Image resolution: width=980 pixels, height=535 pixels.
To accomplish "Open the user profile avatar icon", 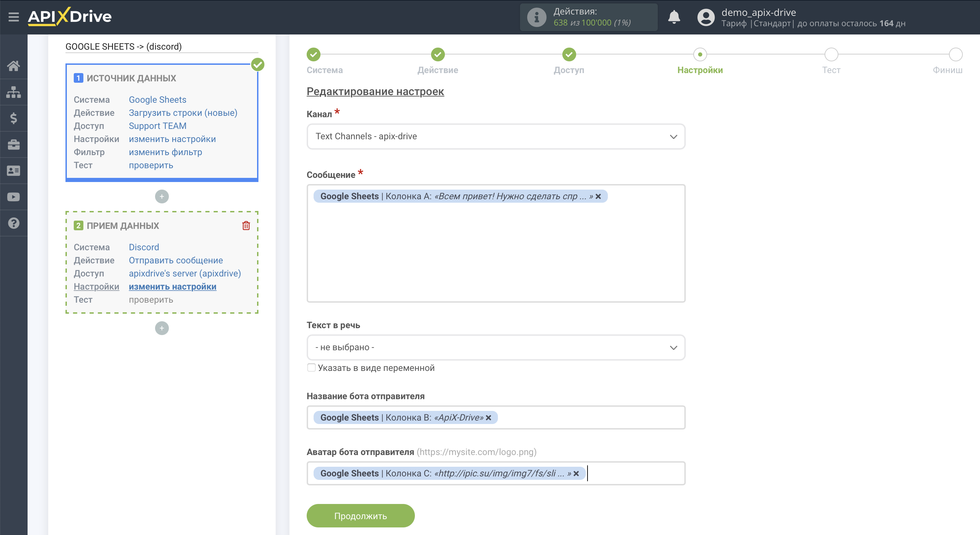I will [706, 18].
